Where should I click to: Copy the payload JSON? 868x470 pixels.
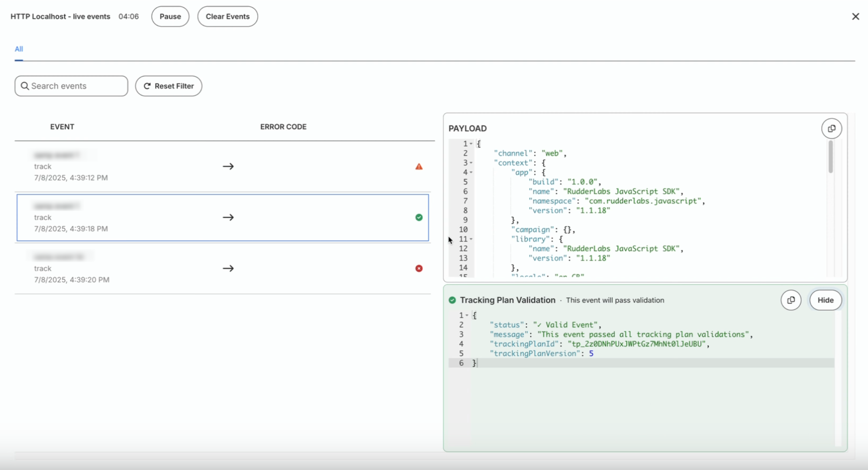[831, 128]
